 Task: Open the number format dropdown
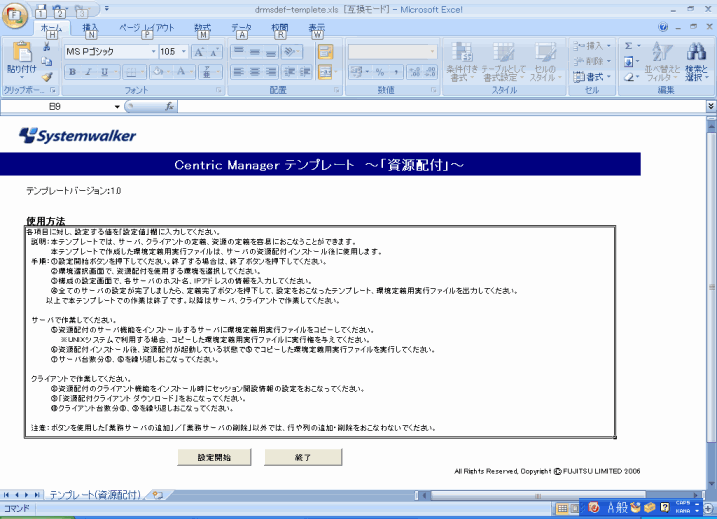click(x=432, y=52)
